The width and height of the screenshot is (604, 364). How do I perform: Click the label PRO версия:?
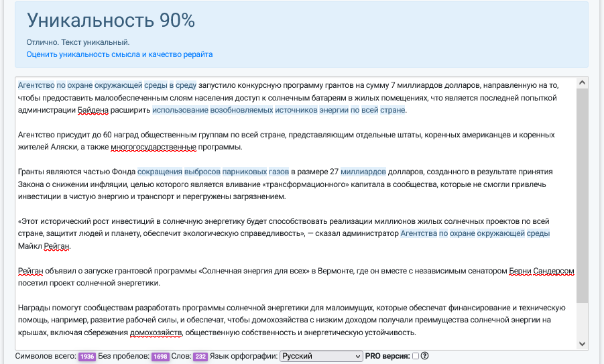[387, 357]
